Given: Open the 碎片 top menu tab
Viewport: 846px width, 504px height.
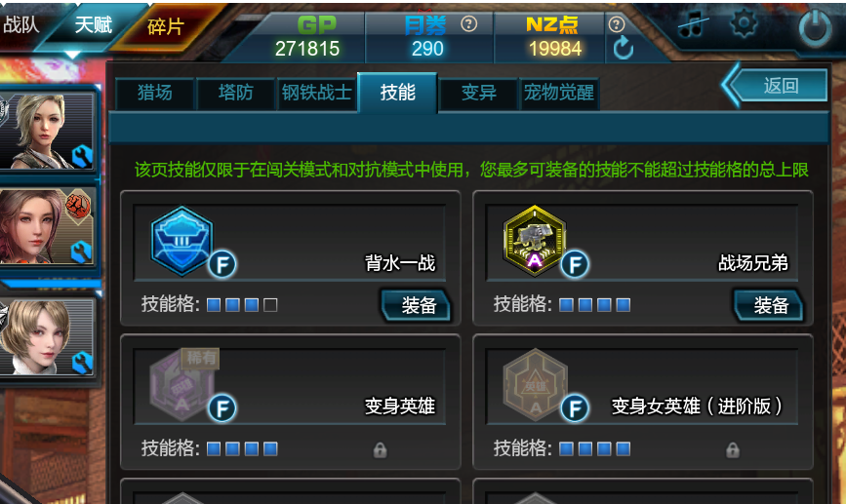Looking at the screenshot, I should (x=165, y=26).
